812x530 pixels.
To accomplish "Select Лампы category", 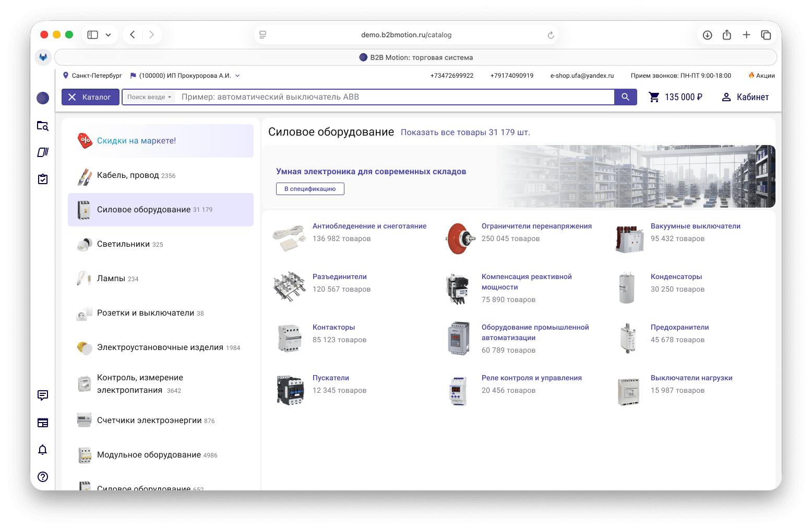I will point(161,279).
